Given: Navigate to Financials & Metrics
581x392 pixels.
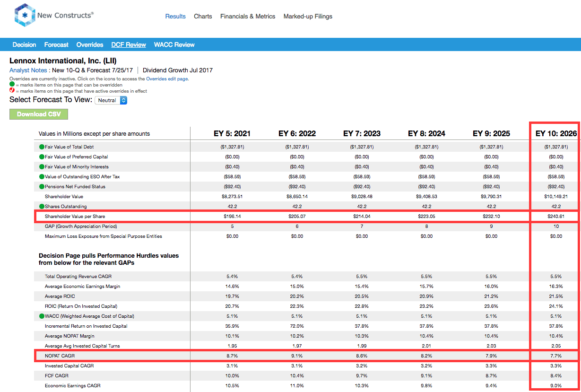Looking at the screenshot, I should click(x=248, y=17).
